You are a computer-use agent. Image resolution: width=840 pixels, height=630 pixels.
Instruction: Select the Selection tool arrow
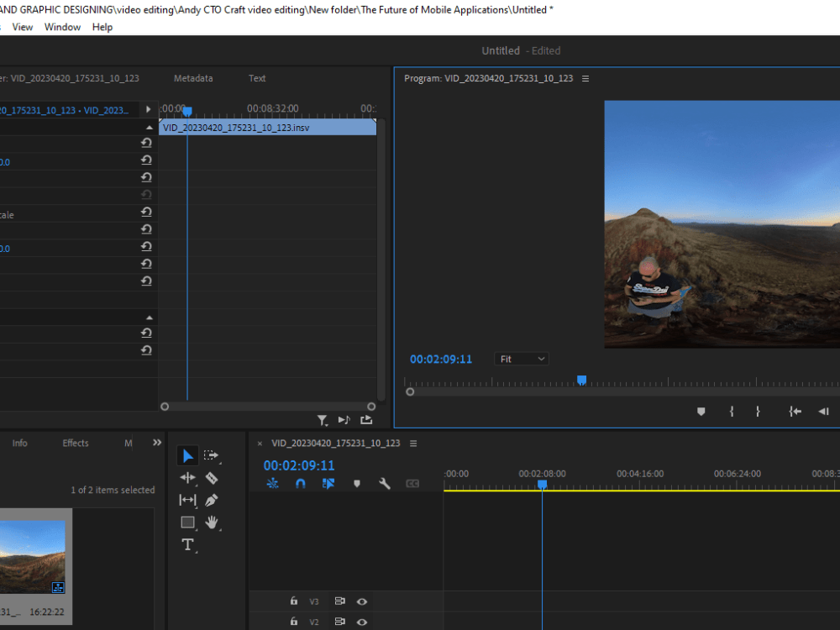point(187,456)
